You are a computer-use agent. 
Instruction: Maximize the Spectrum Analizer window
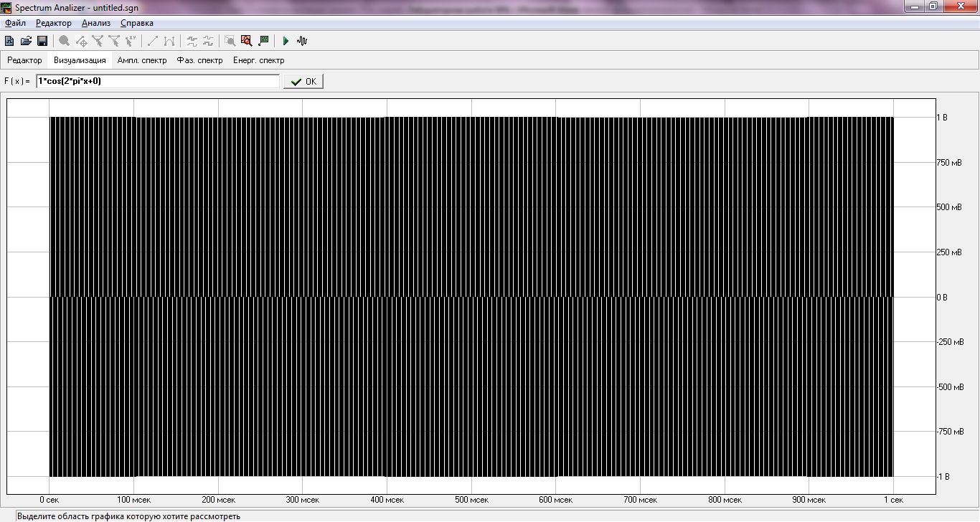coord(933,6)
